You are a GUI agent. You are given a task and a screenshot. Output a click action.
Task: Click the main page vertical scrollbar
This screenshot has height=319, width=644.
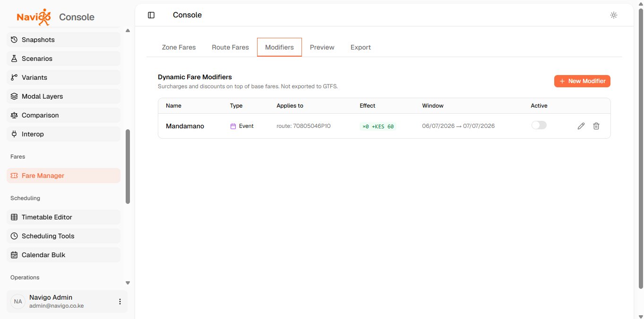(x=641, y=149)
